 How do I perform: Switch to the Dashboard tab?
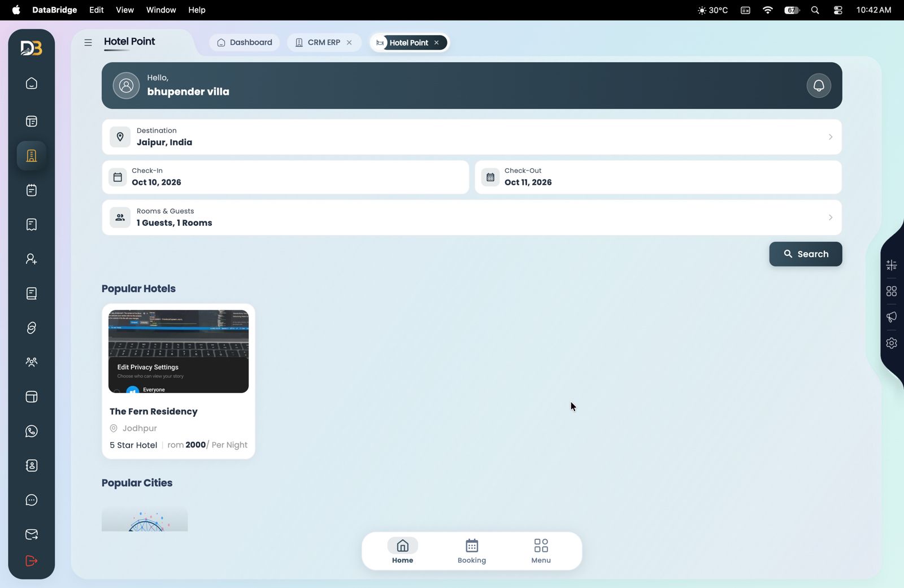pos(245,42)
